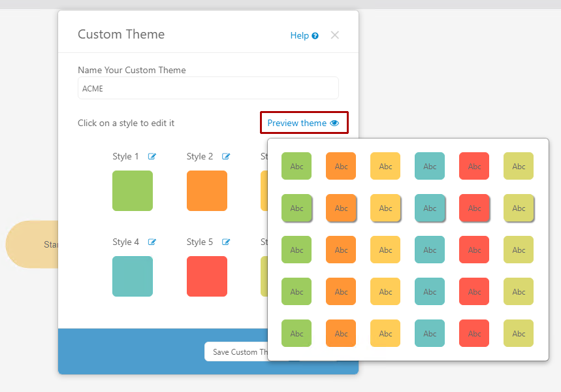Click the edit icon next to Style 2
Image resolution: width=561 pixels, height=392 pixels.
point(226,156)
